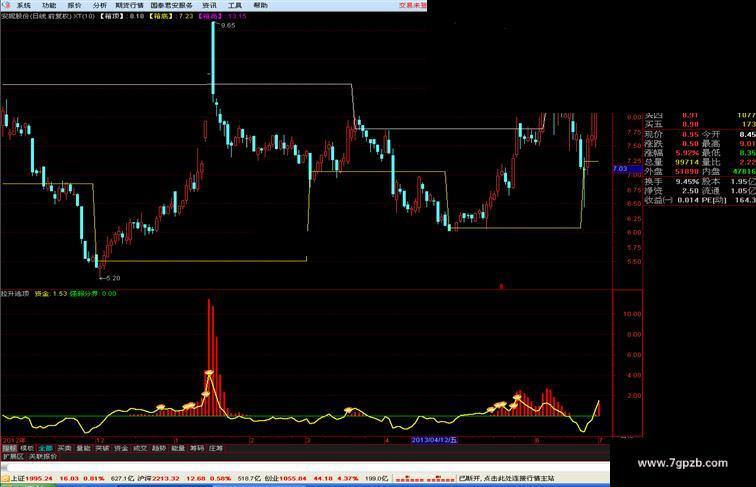Click the 上证 index value 1995.24
Viewport: 756px width, 487px height.
click(39, 478)
